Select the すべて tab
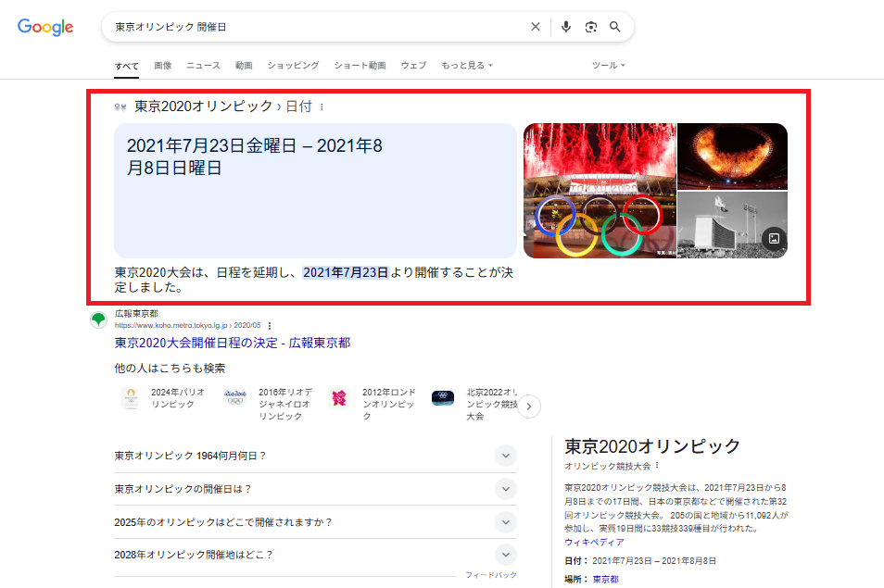This screenshot has width=884, height=588. (126, 66)
